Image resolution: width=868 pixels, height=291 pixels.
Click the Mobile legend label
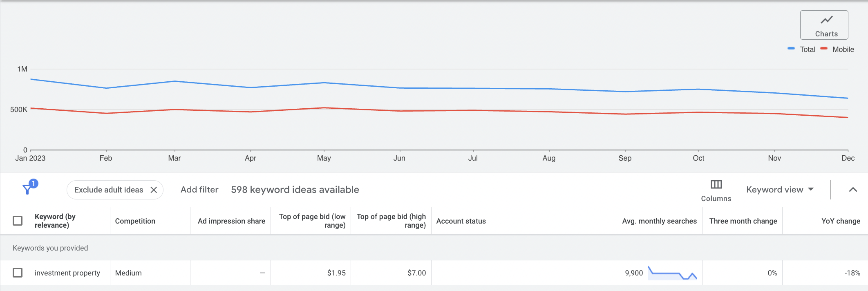point(843,49)
